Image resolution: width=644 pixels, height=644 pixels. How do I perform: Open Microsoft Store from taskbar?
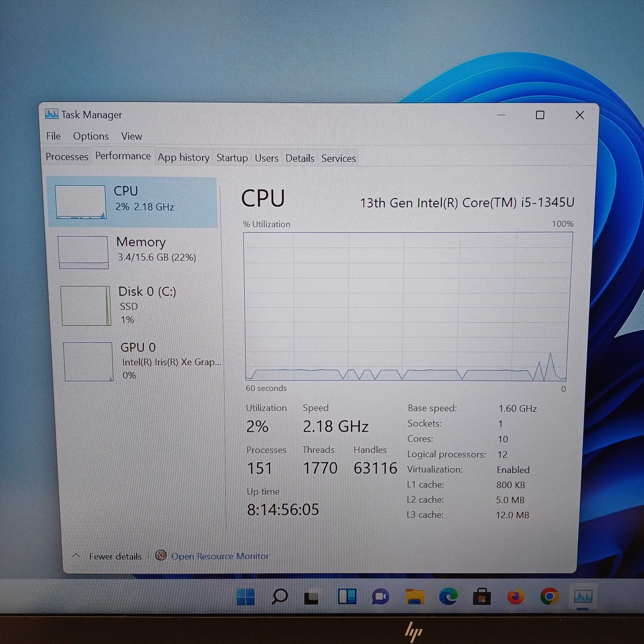[x=482, y=597]
